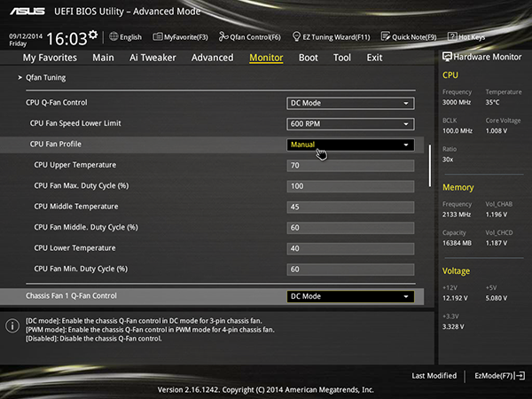Click the CPU Middle Temperature field
This screenshot has height=399, width=532.
point(350,207)
